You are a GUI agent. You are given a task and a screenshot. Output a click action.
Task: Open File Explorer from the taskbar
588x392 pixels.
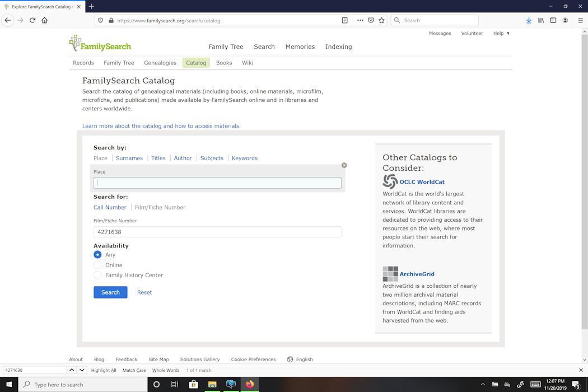(212, 385)
